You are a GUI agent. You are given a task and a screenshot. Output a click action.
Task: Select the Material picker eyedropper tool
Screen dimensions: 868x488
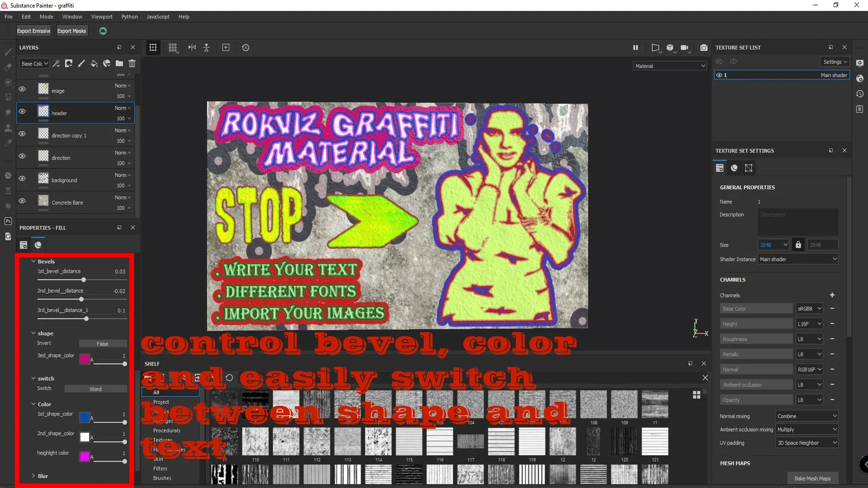pos(8,143)
